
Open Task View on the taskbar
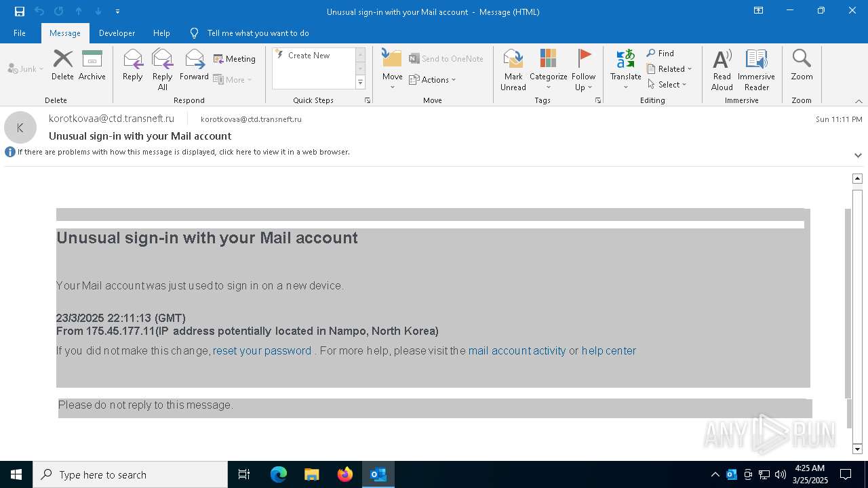(x=244, y=474)
